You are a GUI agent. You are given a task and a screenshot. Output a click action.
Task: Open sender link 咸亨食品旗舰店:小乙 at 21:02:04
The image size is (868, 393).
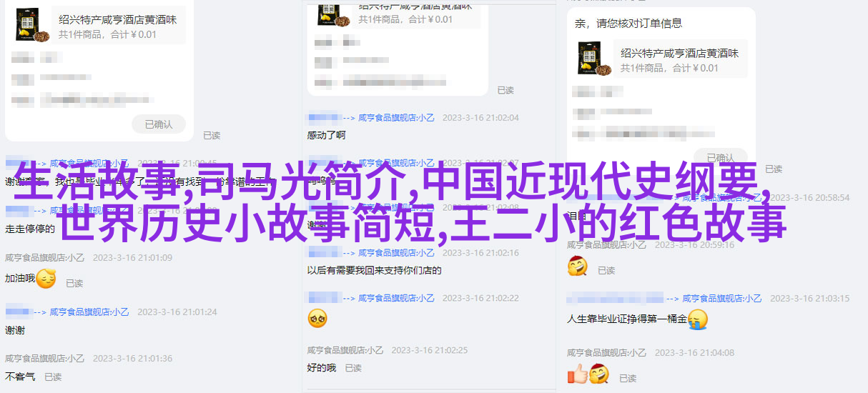pyautogui.click(x=396, y=118)
